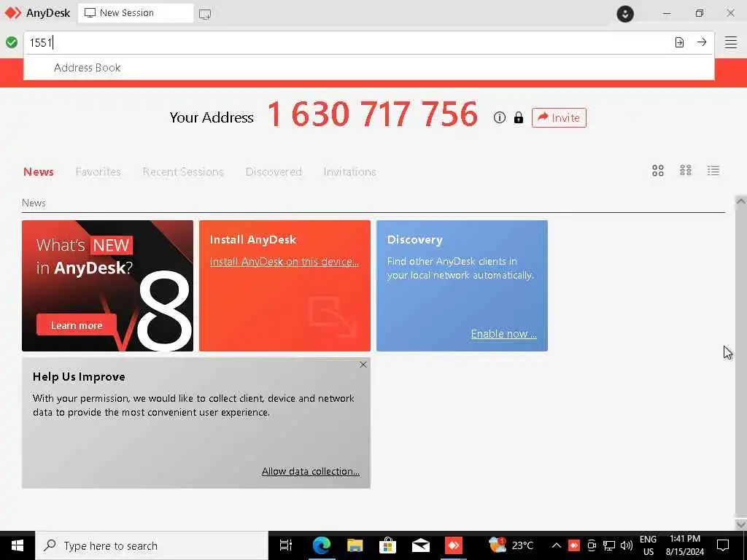747x560 pixels.
Task: Click the Install AnyDesk card title
Action: tap(253, 239)
